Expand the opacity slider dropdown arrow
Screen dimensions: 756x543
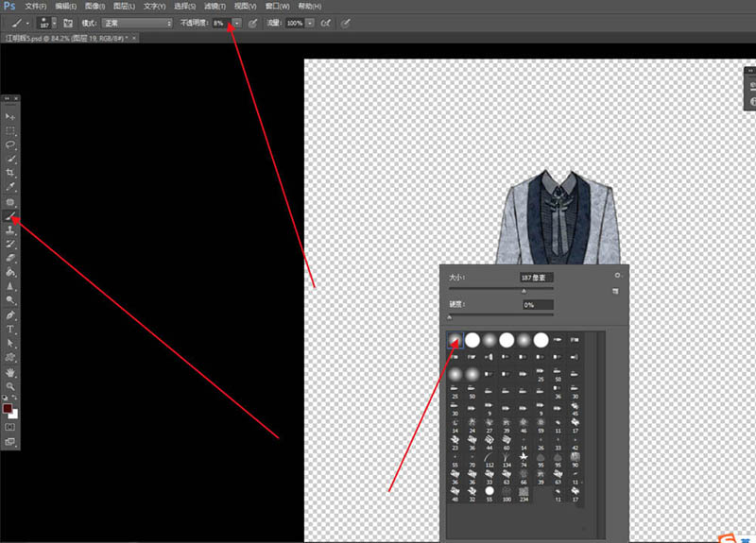coord(236,22)
